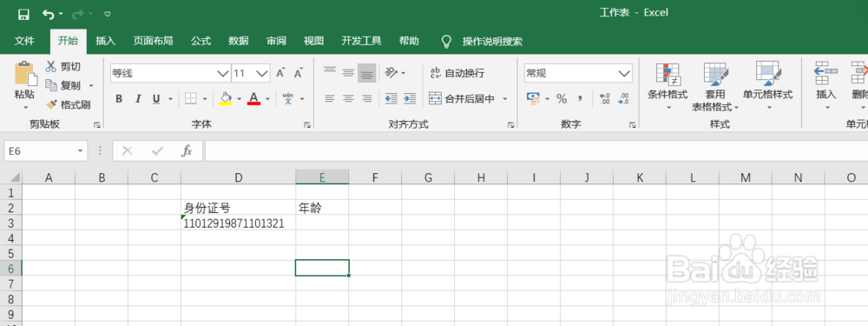This screenshot has height=326, width=868.
Task: Increase decimal places
Action: 605,99
